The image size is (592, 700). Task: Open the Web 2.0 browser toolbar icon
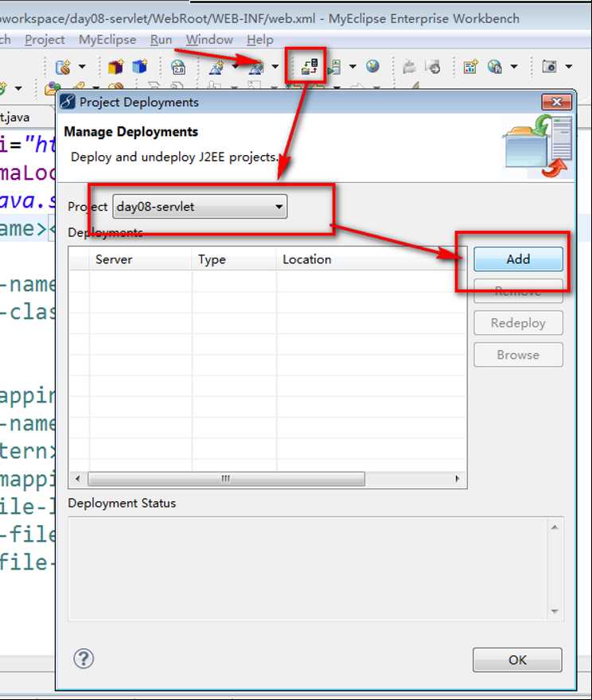click(178, 67)
